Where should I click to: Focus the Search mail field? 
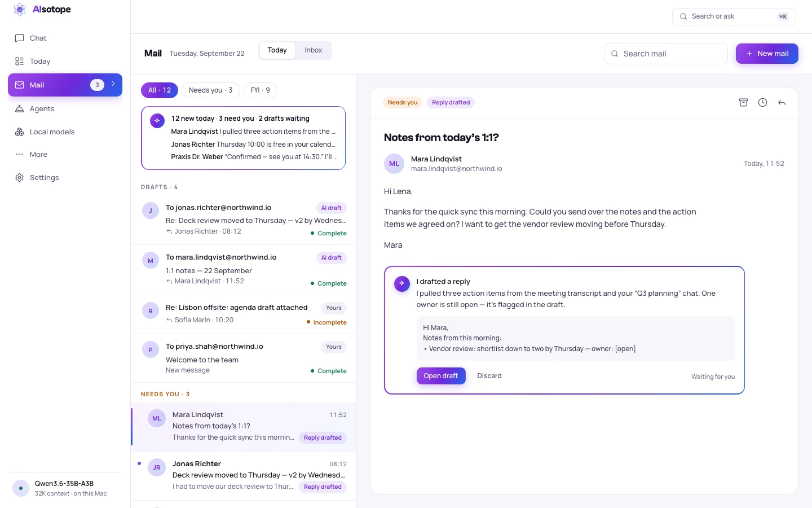click(666, 54)
